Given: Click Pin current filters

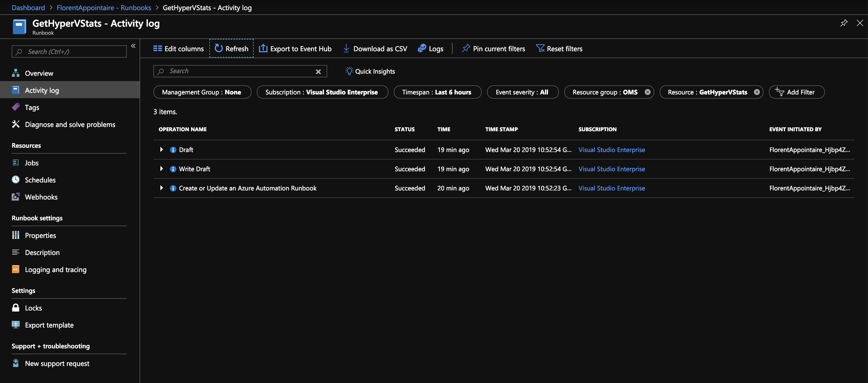Looking at the screenshot, I should click(493, 49).
